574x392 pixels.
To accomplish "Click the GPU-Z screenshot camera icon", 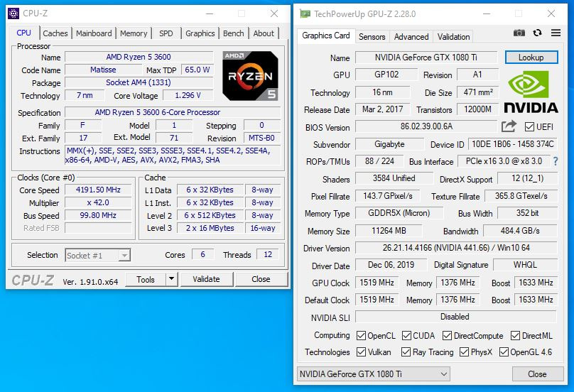I will coord(519,33).
